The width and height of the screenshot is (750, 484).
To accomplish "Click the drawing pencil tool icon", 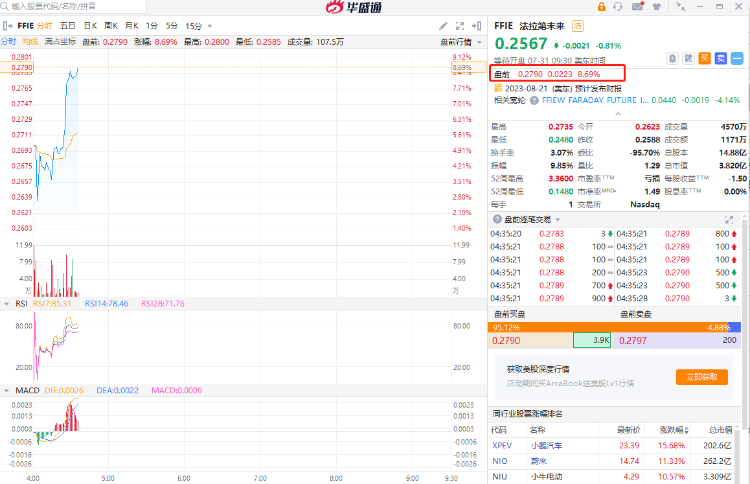I will (x=443, y=26).
